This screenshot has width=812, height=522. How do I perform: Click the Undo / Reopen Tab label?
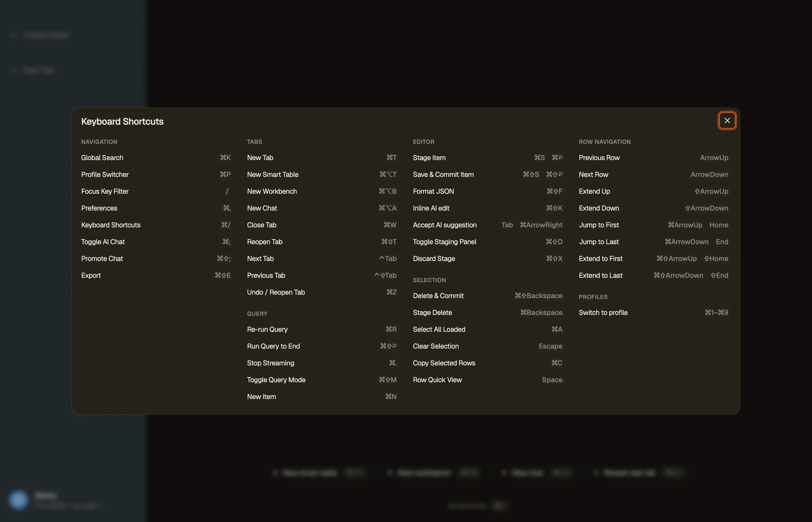pyautogui.click(x=276, y=292)
